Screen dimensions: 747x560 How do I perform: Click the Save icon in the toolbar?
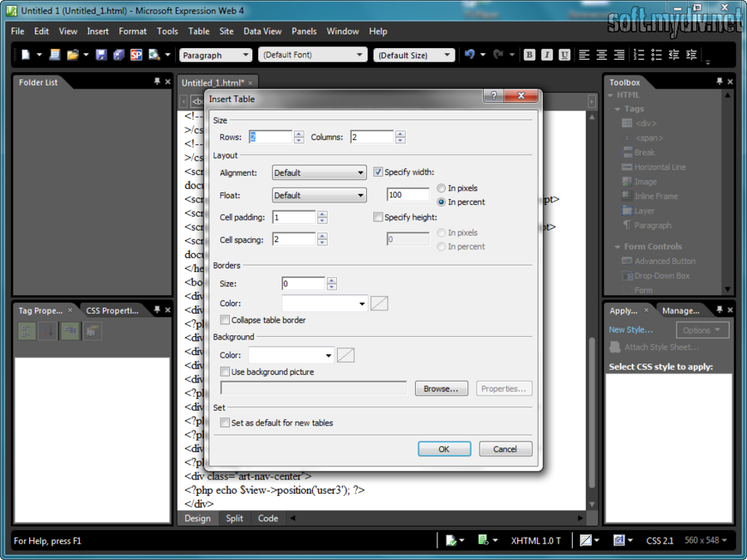coord(100,55)
